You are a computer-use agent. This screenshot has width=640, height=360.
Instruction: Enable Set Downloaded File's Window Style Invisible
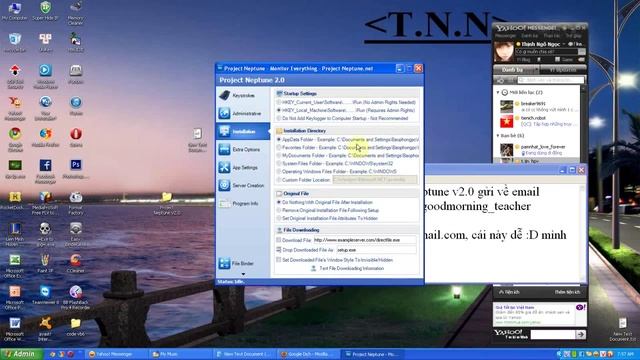point(279,260)
